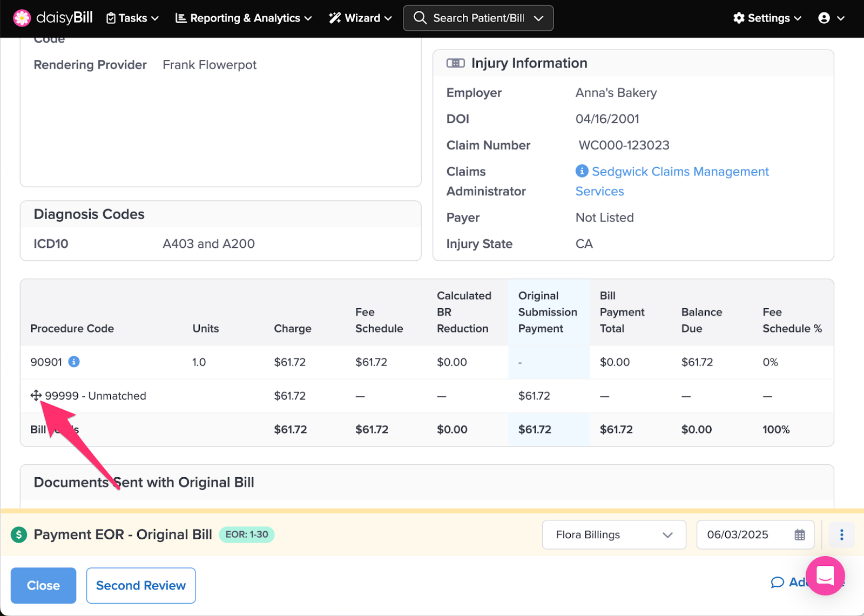The image size is (864, 616).
Task: Click the Close button
Action: click(x=43, y=585)
